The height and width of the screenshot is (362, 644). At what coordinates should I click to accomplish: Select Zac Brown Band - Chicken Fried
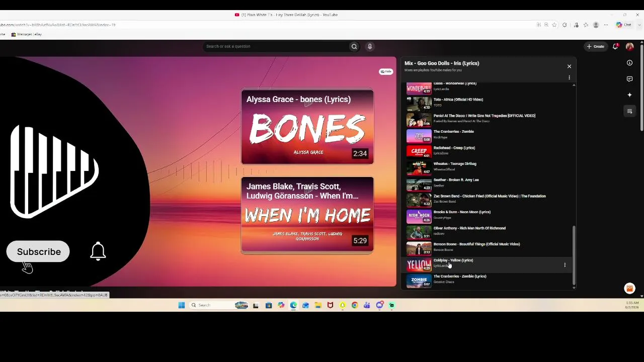(x=488, y=200)
